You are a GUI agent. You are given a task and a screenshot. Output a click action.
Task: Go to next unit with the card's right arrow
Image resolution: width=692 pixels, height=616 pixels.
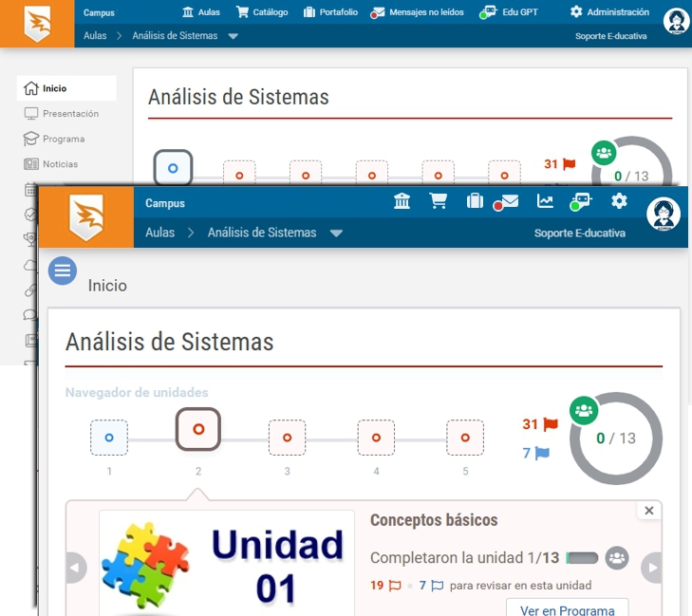pyautogui.click(x=652, y=568)
